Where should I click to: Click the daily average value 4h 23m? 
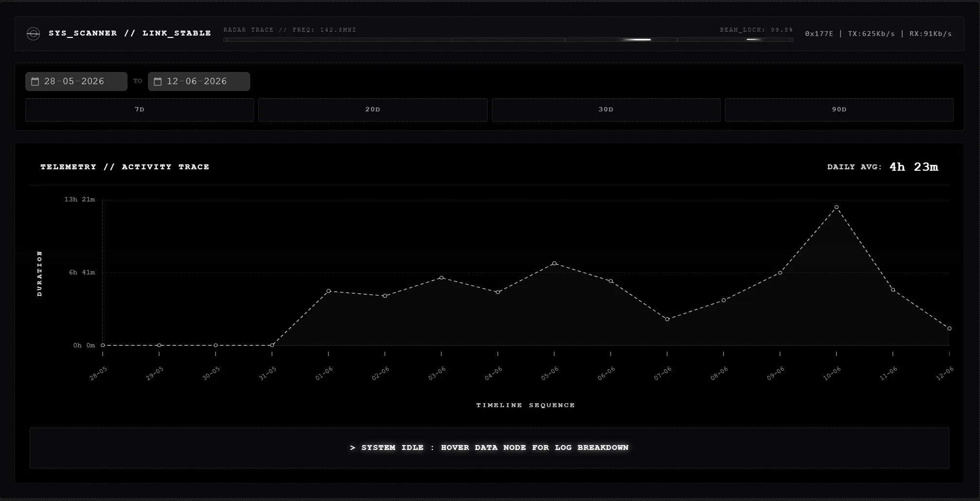point(914,167)
